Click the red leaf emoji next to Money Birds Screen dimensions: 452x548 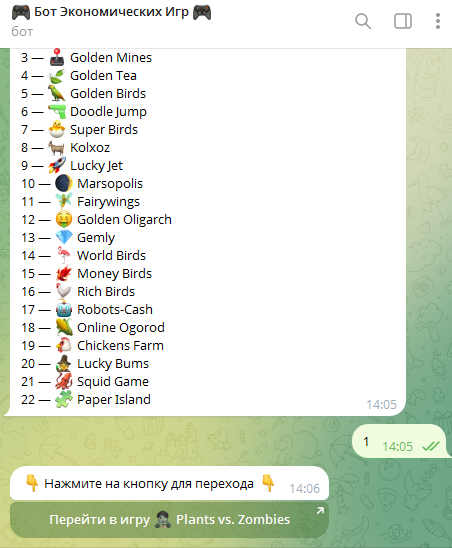(x=64, y=274)
